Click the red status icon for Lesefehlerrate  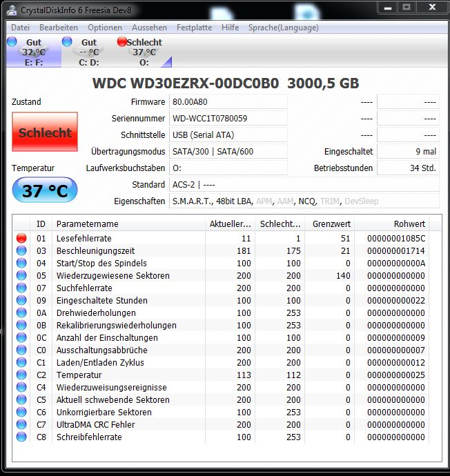tap(21, 238)
